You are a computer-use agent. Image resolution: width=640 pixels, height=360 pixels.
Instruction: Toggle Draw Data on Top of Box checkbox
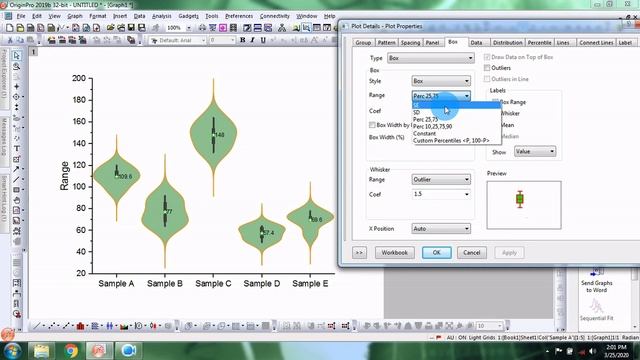[x=487, y=57]
